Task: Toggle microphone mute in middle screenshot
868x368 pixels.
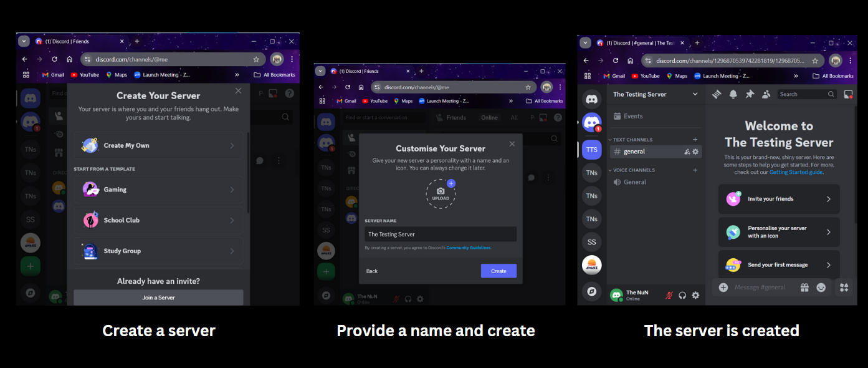Action: 397,299
